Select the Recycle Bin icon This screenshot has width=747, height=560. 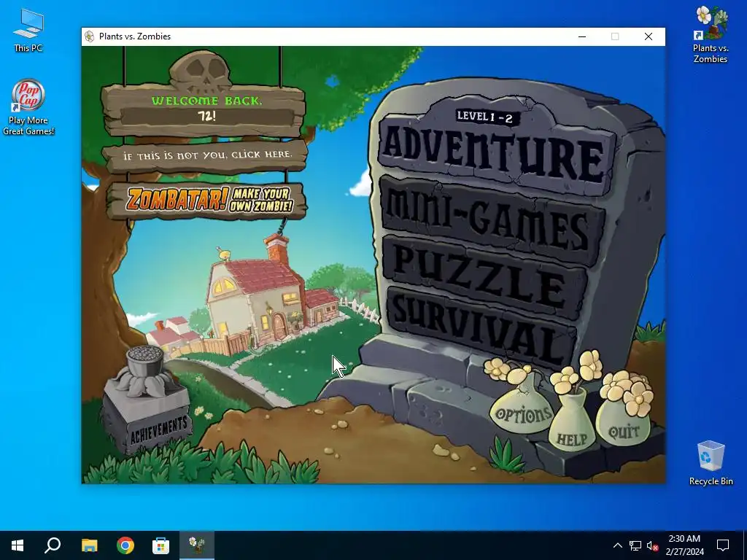click(711, 463)
